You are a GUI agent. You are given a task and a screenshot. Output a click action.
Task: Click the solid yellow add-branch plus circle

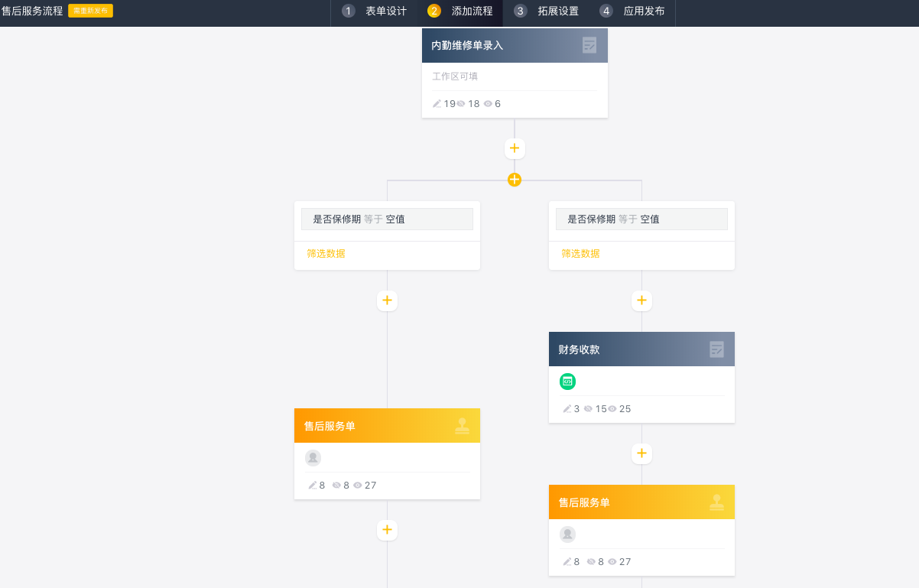click(x=515, y=180)
